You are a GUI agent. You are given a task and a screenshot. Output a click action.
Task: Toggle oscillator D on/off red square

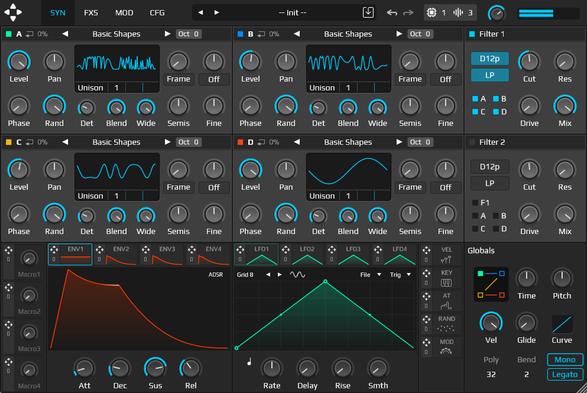click(x=240, y=142)
